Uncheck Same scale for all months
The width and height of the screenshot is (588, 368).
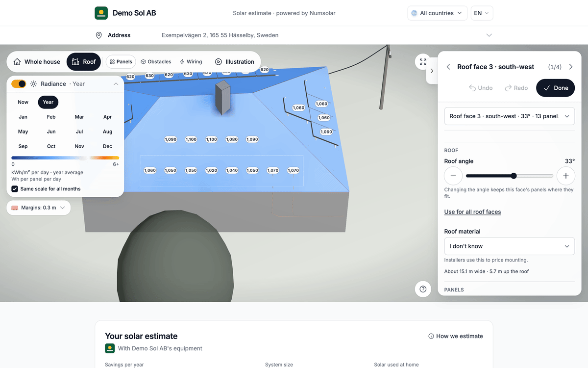[x=15, y=189]
